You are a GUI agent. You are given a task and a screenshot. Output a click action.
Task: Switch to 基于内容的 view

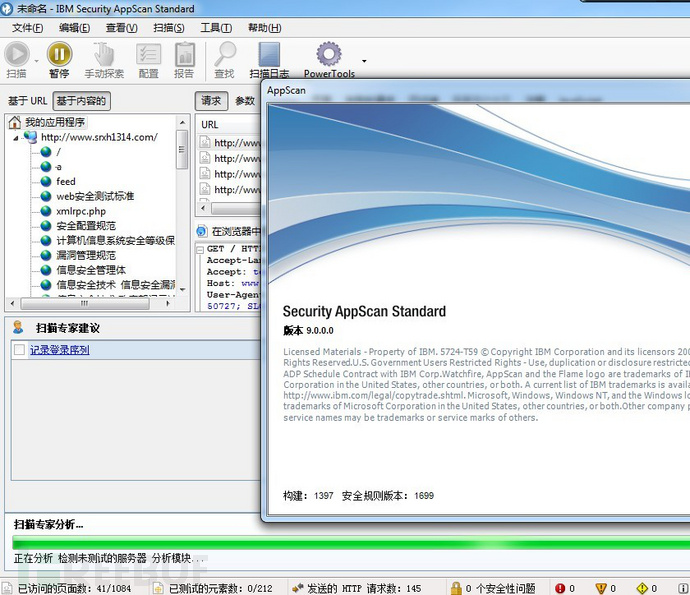81,101
